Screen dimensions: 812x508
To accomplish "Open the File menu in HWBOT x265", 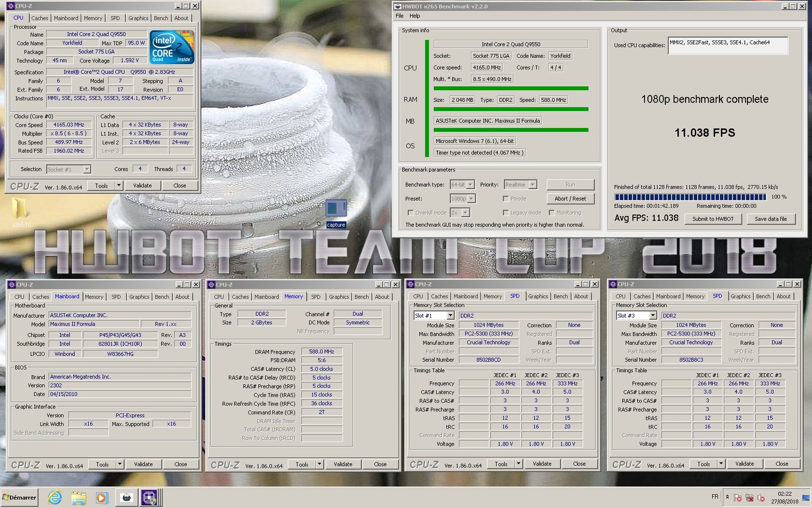I will 399,16.
